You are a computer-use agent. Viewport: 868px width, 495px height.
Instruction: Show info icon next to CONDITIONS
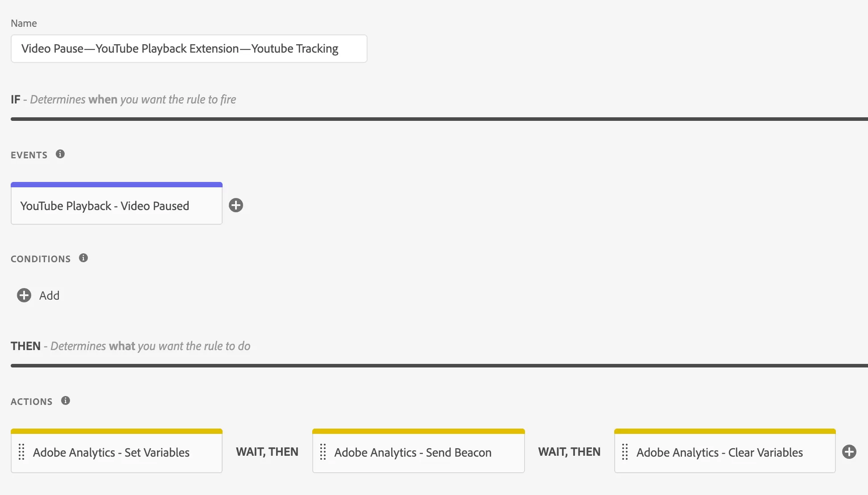[83, 258]
